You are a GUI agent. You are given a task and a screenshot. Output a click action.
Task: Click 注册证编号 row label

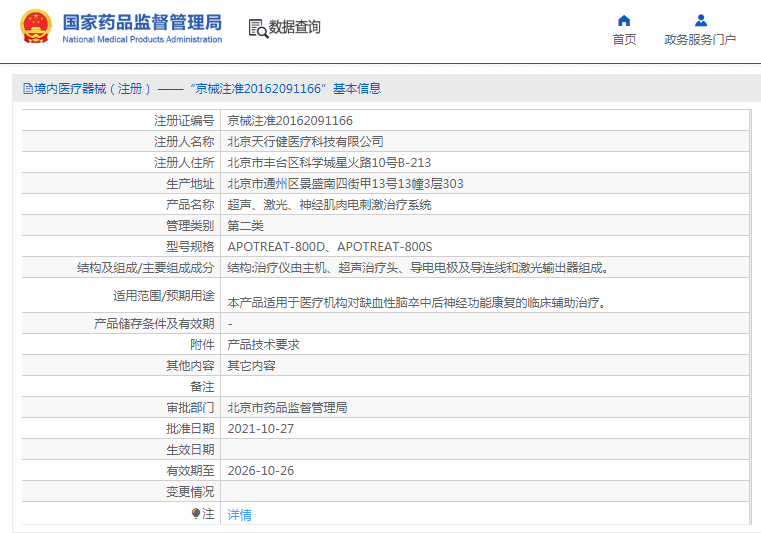(x=184, y=120)
